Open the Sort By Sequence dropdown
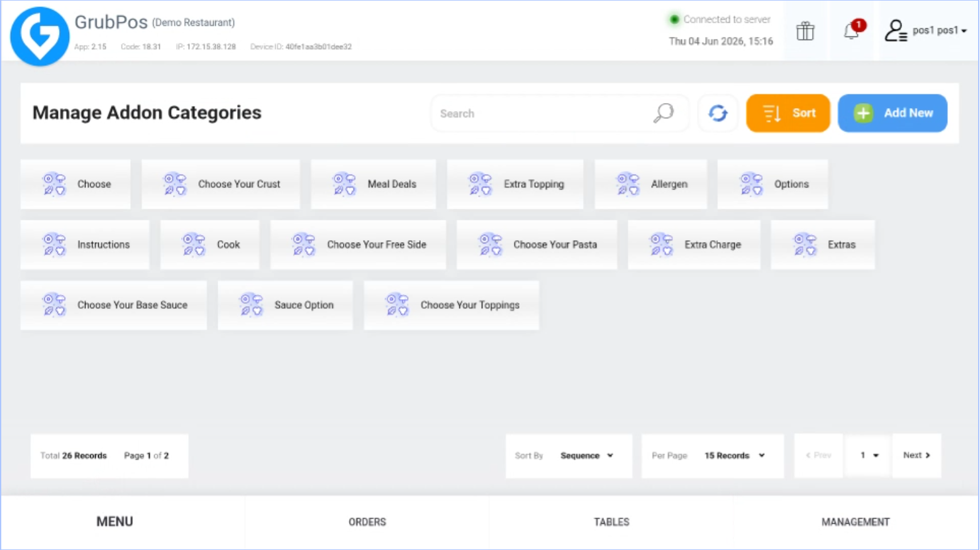This screenshot has height=550, width=980. [569, 456]
